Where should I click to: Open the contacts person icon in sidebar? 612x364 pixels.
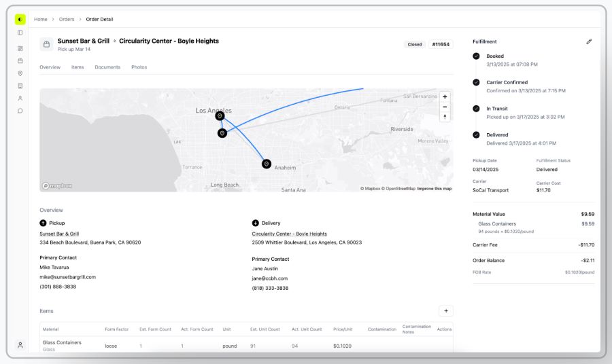(x=20, y=98)
